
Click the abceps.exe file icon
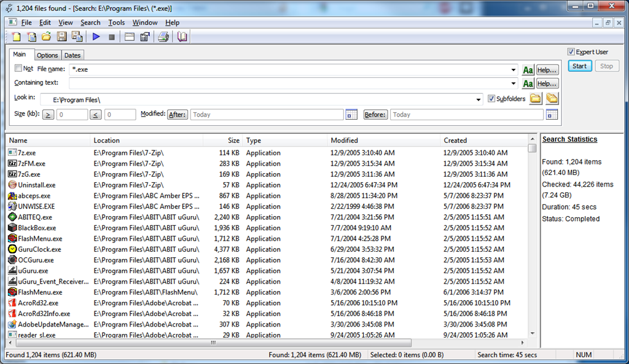[x=12, y=196]
